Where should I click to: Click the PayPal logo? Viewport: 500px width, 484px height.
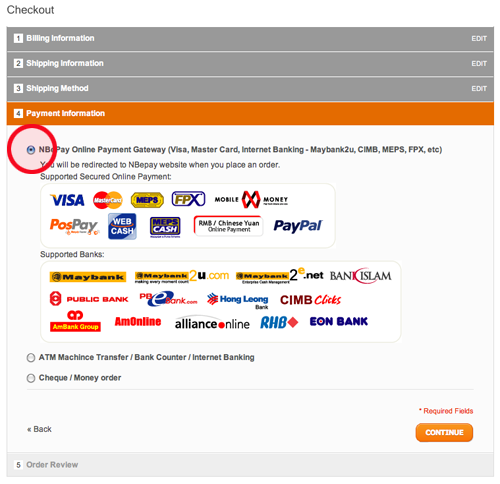(298, 226)
